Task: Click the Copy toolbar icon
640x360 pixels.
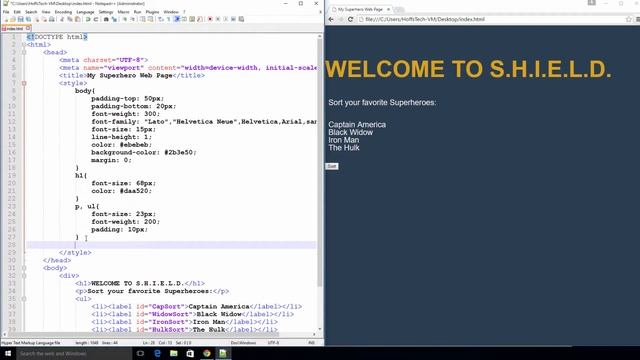Action: [x=69, y=19]
